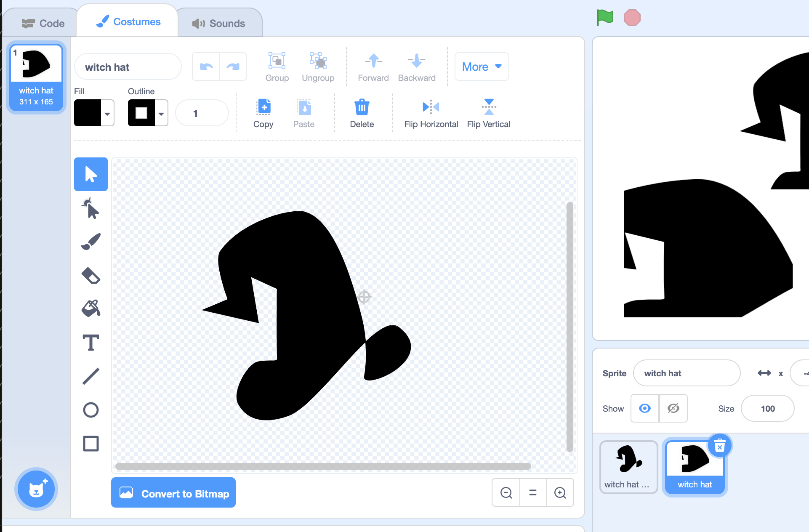The height and width of the screenshot is (532, 809).
Task: Reset canvas zoom with the equals button
Action: (x=533, y=492)
